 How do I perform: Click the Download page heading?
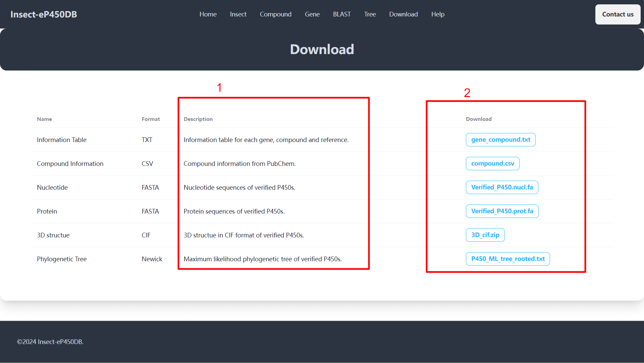[322, 49]
